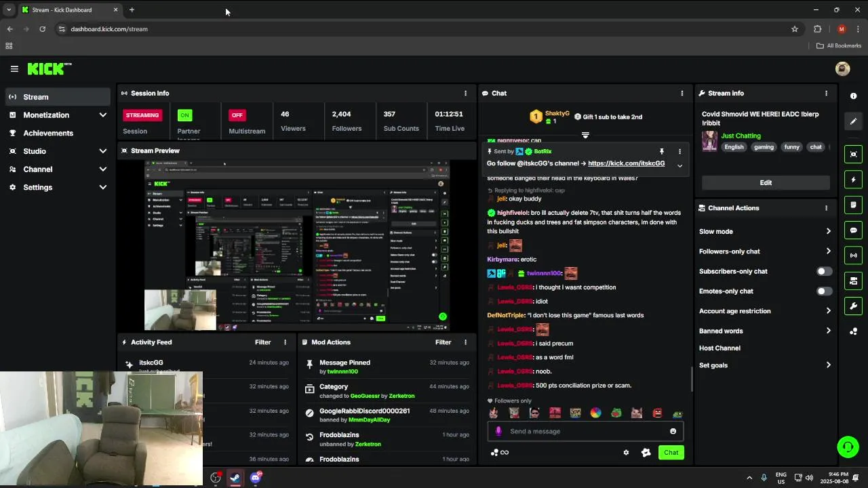Open Achievements in the sidebar

point(58,133)
